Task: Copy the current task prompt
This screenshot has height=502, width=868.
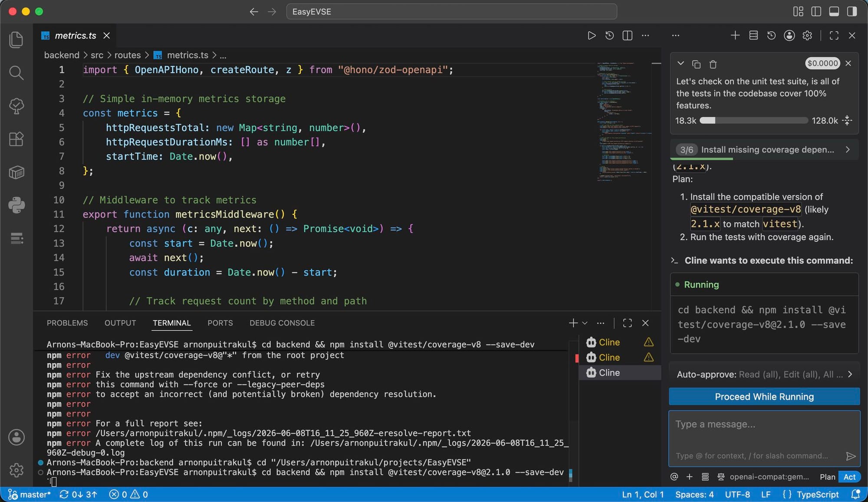Action: [x=697, y=64]
